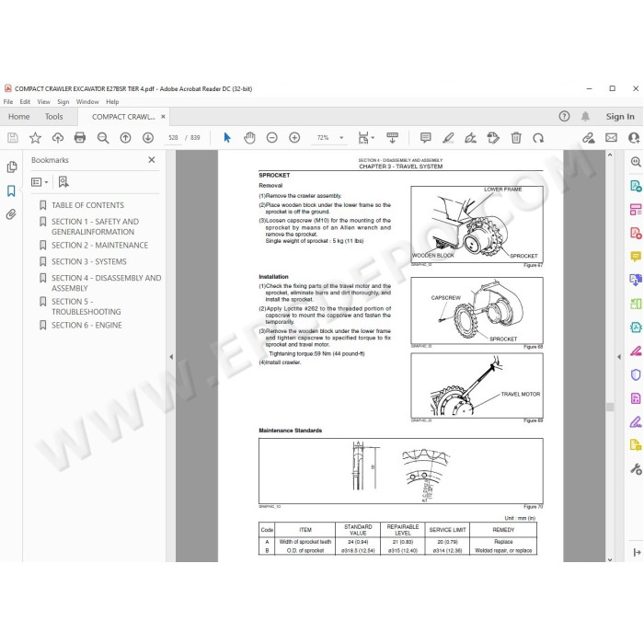Open the Sign document tool
This screenshot has width=644, height=644.
pyautogui.click(x=471, y=138)
